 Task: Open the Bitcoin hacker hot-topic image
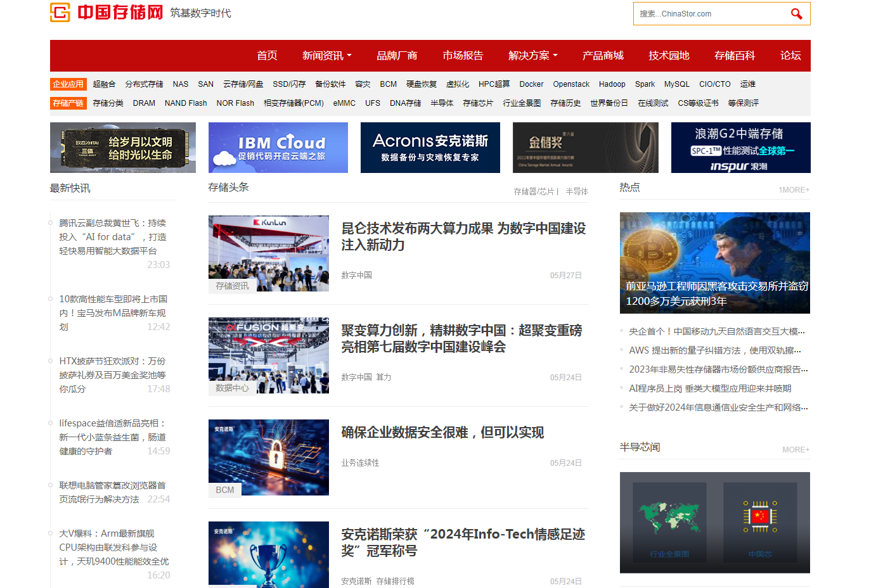pos(715,263)
